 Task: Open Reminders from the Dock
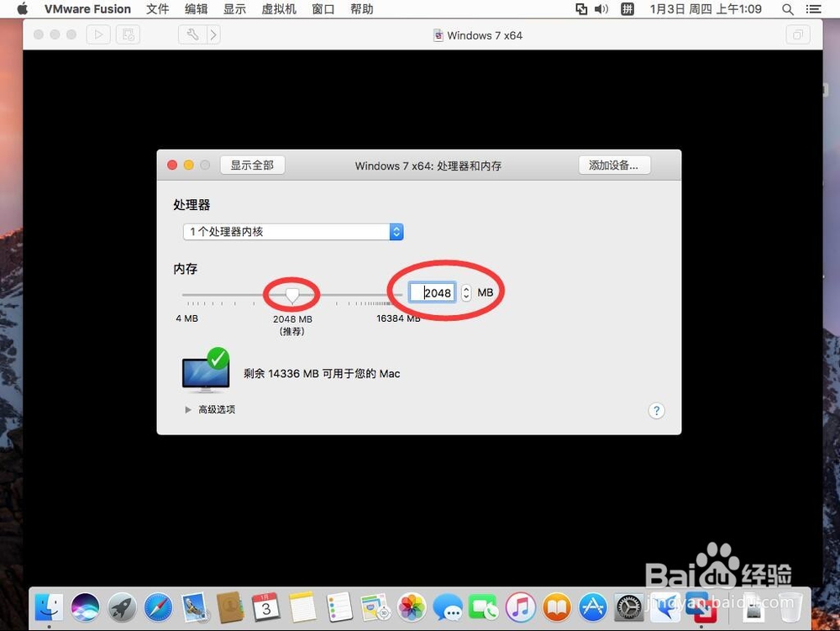(x=339, y=607)
